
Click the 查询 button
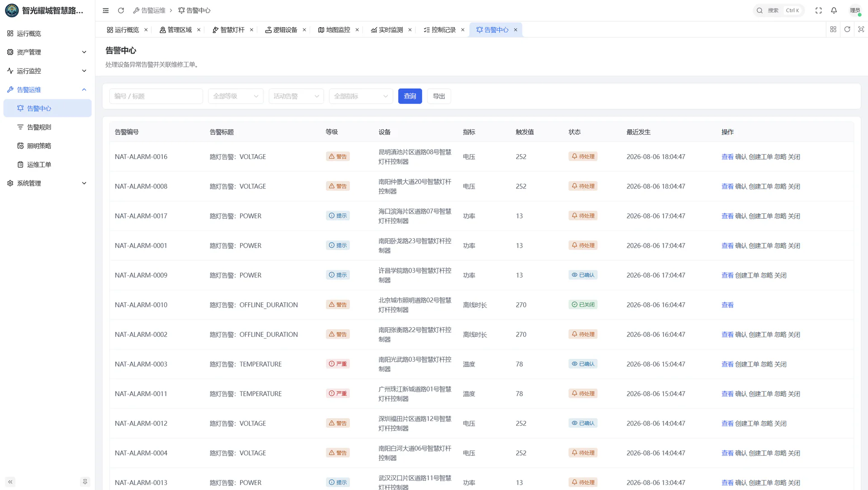coord(410,96)
